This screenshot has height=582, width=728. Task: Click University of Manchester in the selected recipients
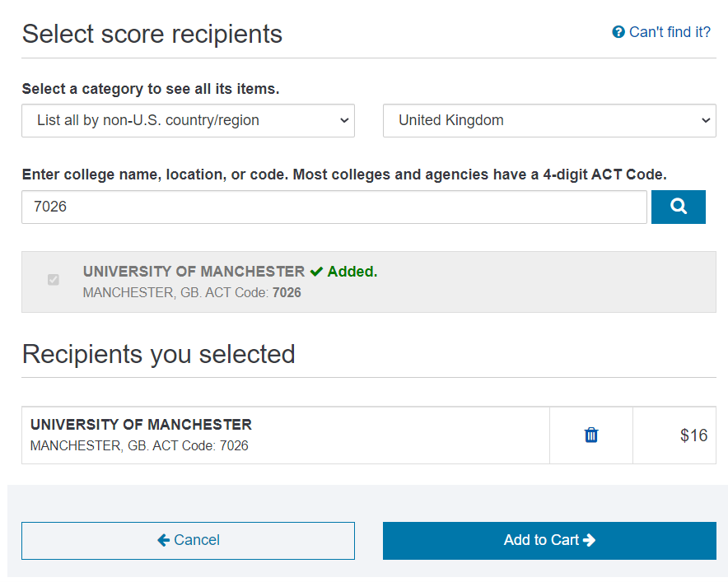click(x=141, y=425)
